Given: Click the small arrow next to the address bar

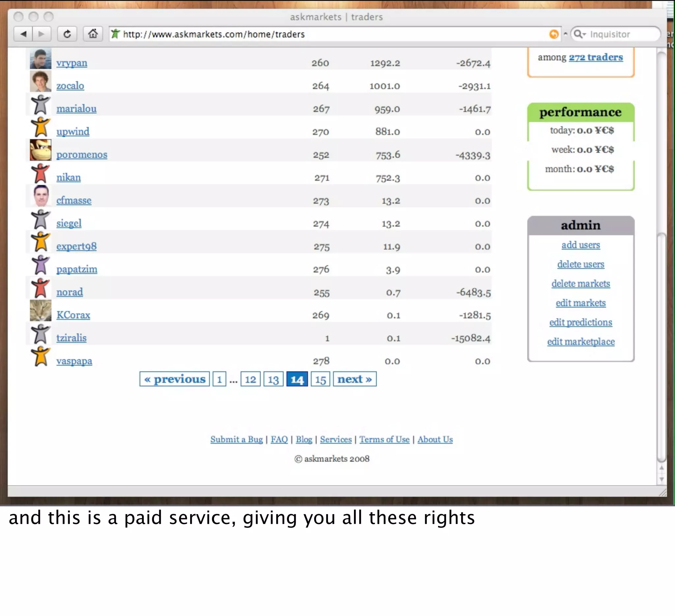Looking at the screenshot, I should 566,34.
